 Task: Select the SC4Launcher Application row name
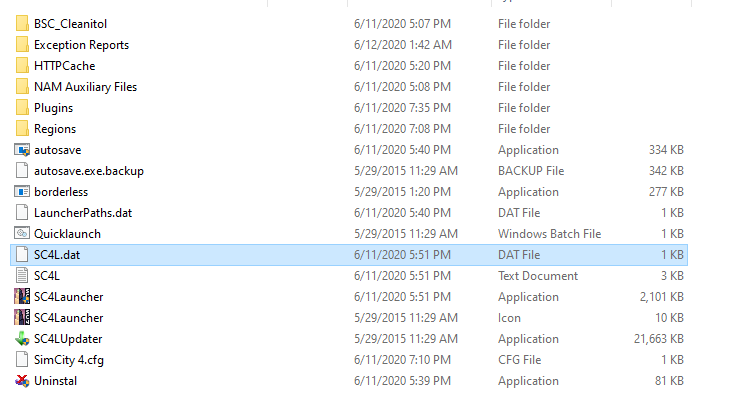pyautogui.click(x=69, y=297)
